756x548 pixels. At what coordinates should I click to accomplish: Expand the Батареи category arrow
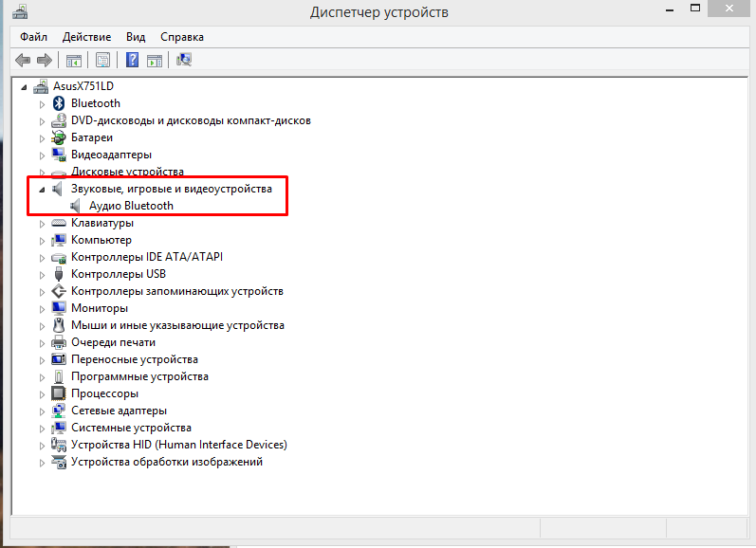coord(42,138)
